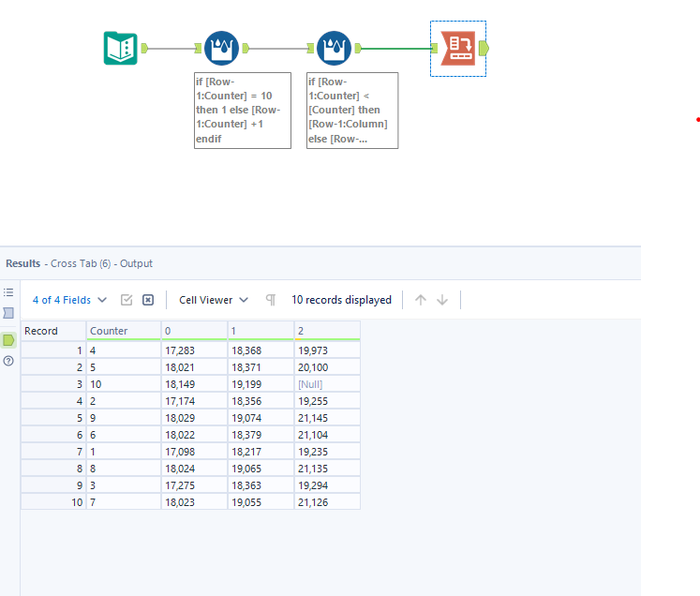Select cell with value 19,235
The width and height of the screenshot is (700, 596).
[327, 452]
